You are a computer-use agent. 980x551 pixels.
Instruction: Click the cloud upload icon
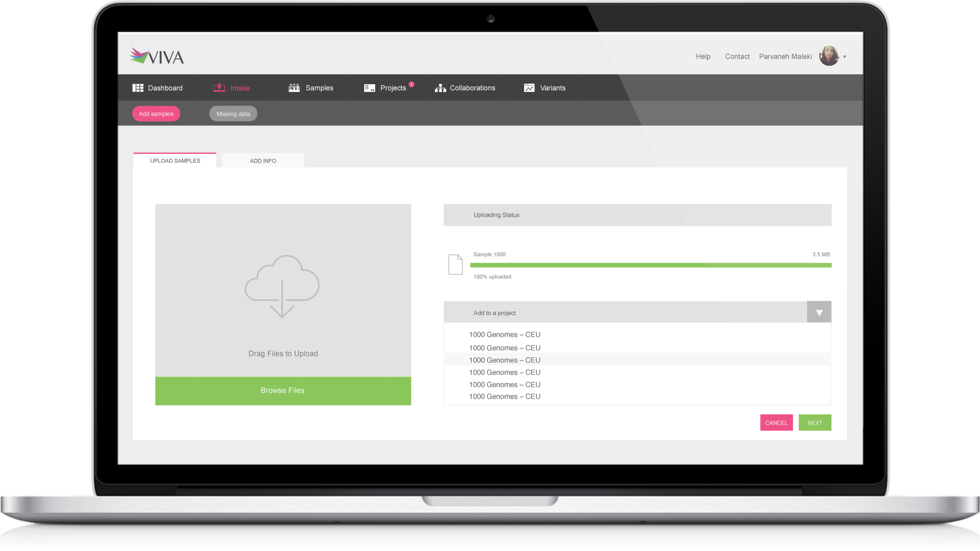tap(282, 286)
